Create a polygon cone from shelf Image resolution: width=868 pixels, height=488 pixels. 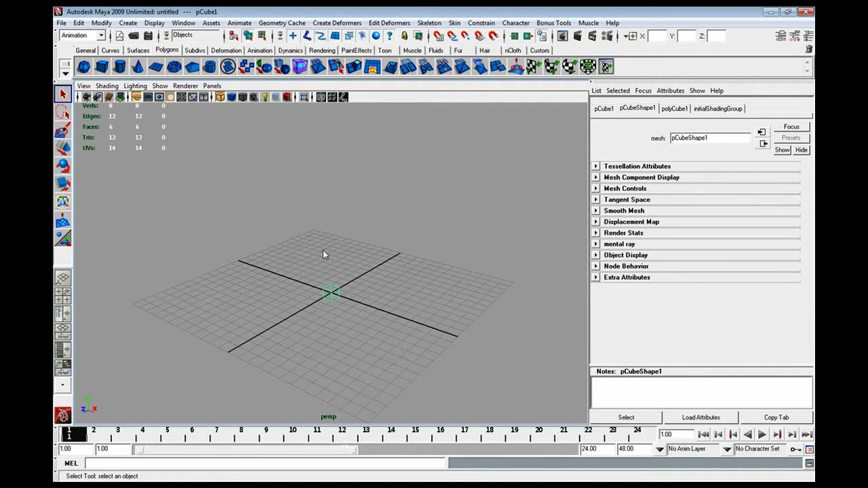pos(138,66)
